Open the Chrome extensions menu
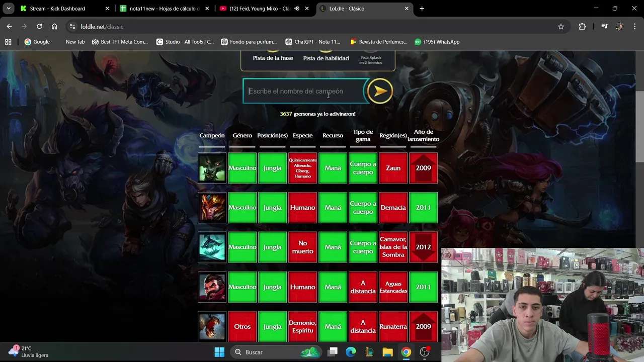 click(x=582, y=27)
